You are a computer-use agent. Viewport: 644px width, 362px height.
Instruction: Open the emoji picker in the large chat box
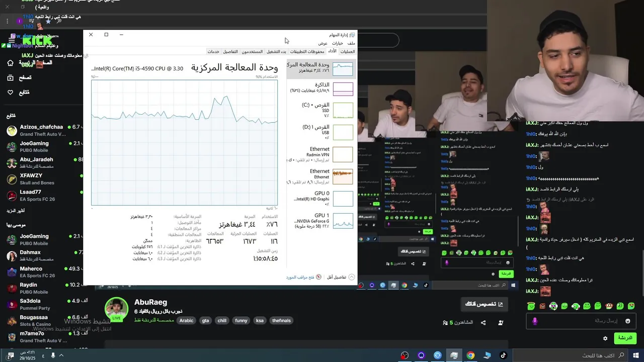(x=628, y=321)
